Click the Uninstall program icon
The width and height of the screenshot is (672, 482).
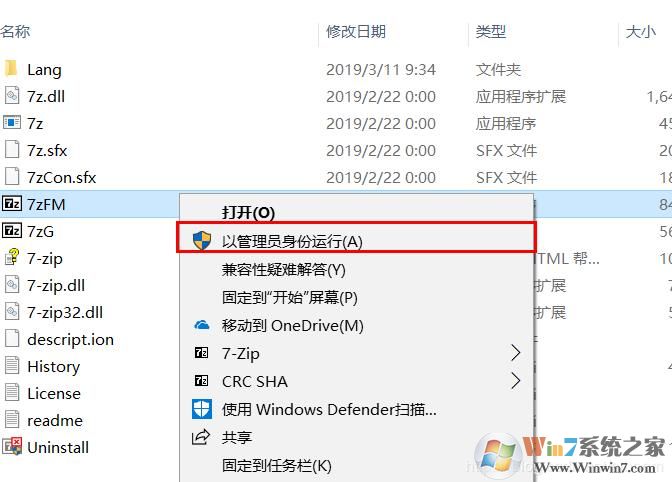point(12,446)
